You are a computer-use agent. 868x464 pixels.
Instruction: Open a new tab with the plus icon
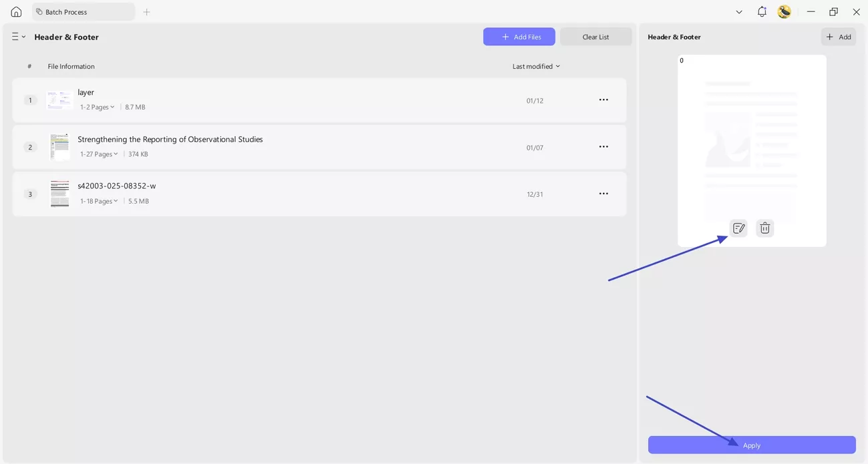146,11
